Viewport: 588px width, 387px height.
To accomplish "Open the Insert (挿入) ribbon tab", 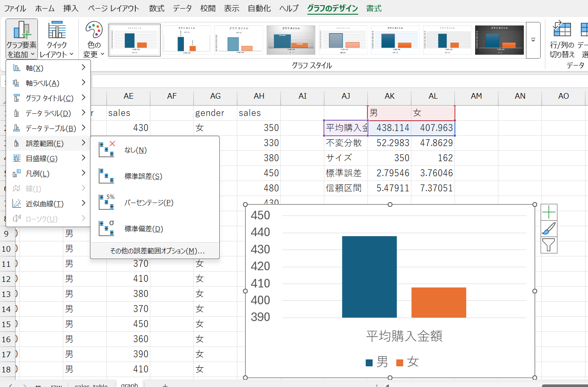I will click(71, 8).
